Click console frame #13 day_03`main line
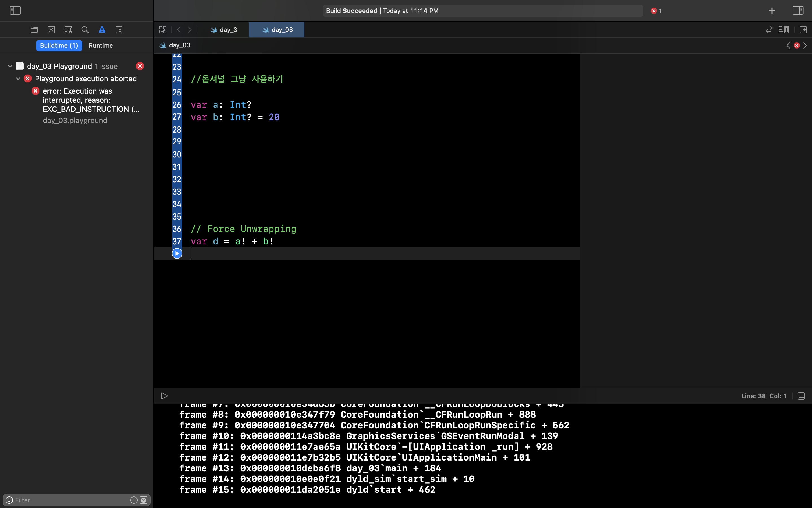Image resolution: width=812 pixels, height=508 pixels. (310, 468)
